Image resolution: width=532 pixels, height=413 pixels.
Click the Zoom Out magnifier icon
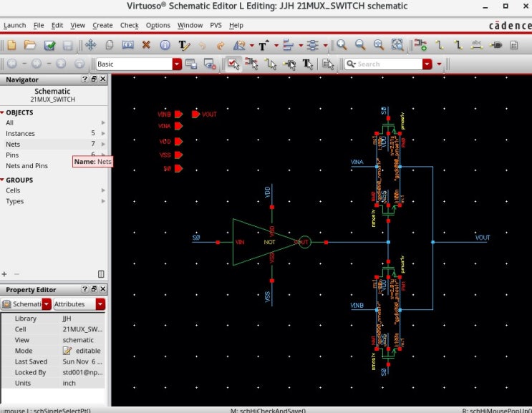point(361,45)
